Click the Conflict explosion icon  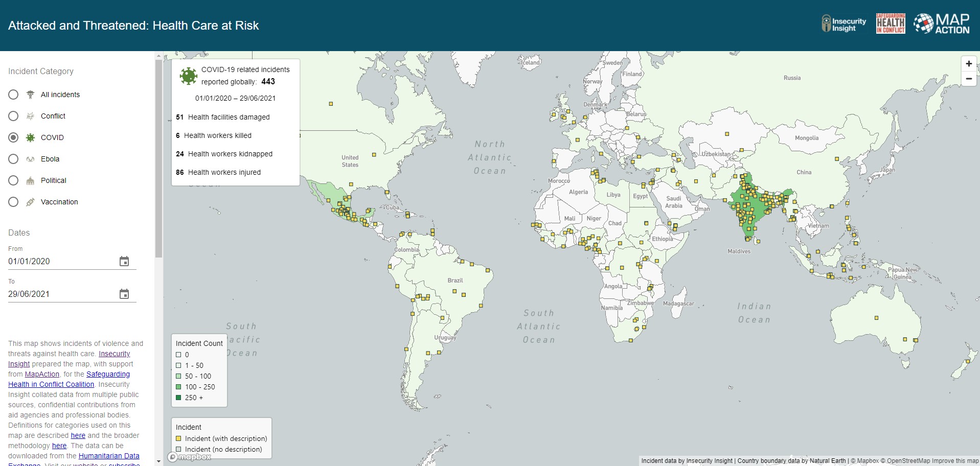click(x=30, y=116)
